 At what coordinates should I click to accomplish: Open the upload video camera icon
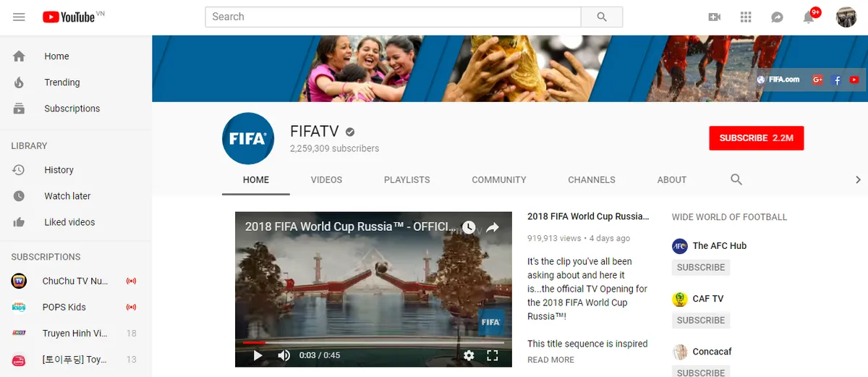click(715, 17)
